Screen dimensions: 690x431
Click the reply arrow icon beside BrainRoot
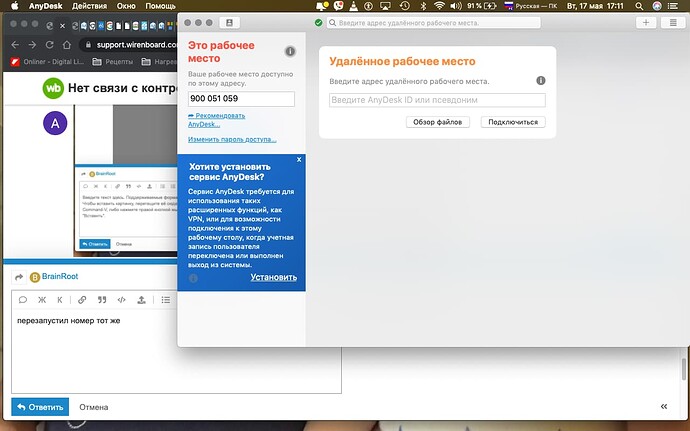point(19,277)
